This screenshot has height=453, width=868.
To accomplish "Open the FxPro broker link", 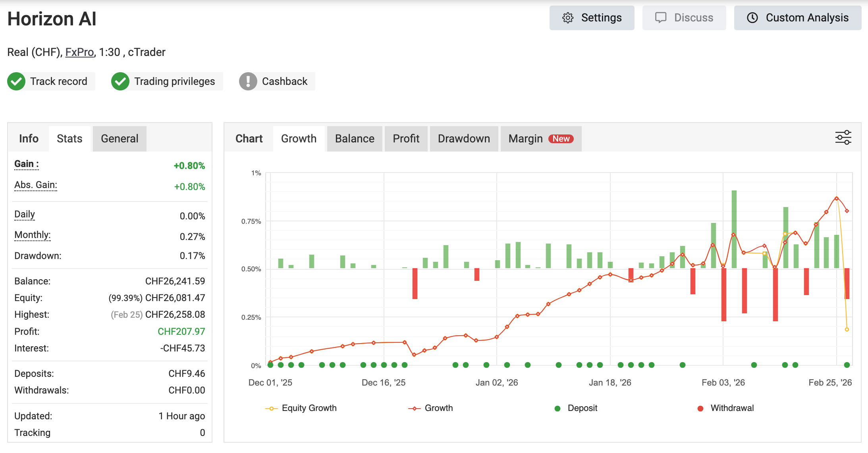I will [x=79, y=52].
